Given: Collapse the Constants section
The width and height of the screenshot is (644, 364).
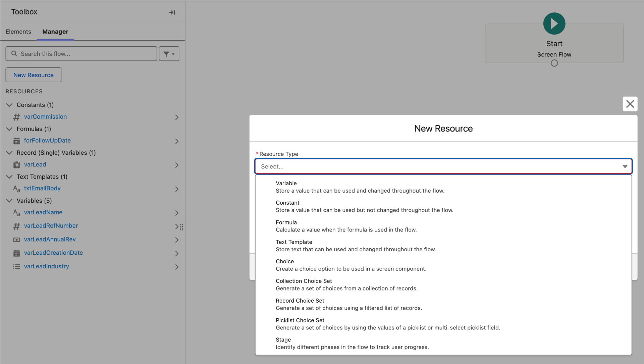Looking at the screenshot, I should [9, 105].
